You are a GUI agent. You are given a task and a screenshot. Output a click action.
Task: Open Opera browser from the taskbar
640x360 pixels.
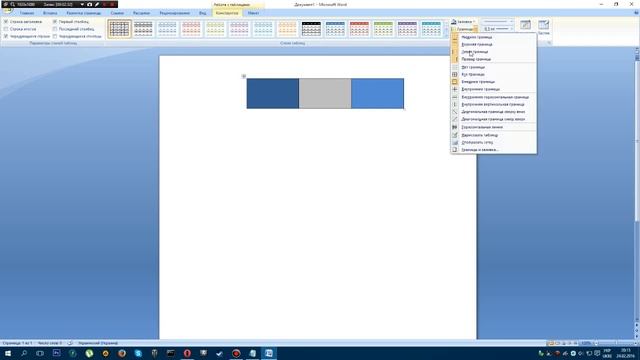click(x=187, y=353)
